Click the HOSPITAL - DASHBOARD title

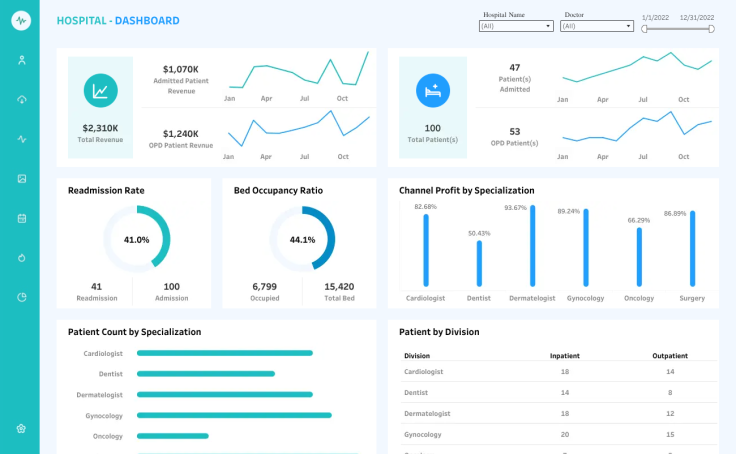(x=118, y=21)
